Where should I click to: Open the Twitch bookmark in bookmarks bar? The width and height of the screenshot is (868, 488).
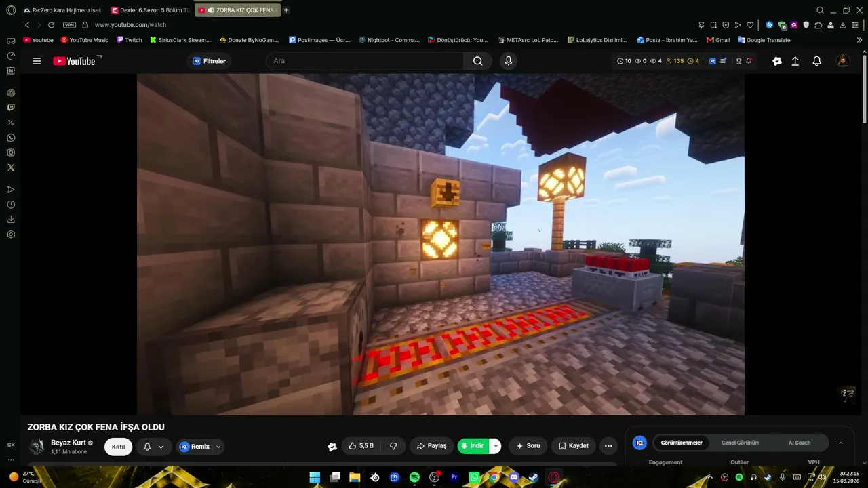pos(130,40)
